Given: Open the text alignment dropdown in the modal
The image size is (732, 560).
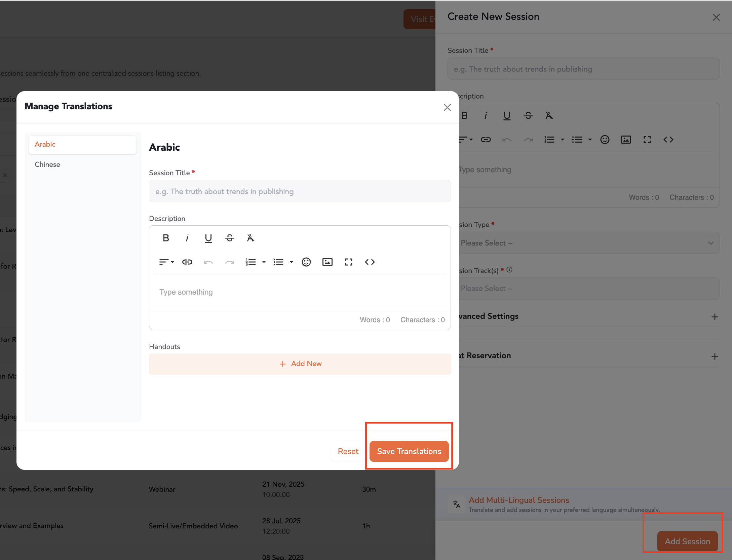Looking at the screenshot, I should [x=166, y=262].
